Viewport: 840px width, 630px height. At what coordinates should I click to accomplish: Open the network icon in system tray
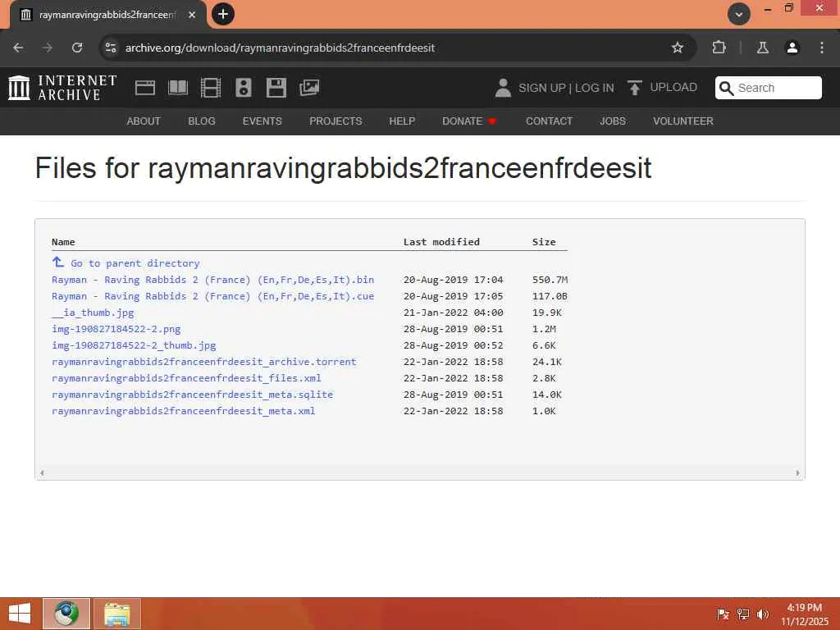coord(743,614)
